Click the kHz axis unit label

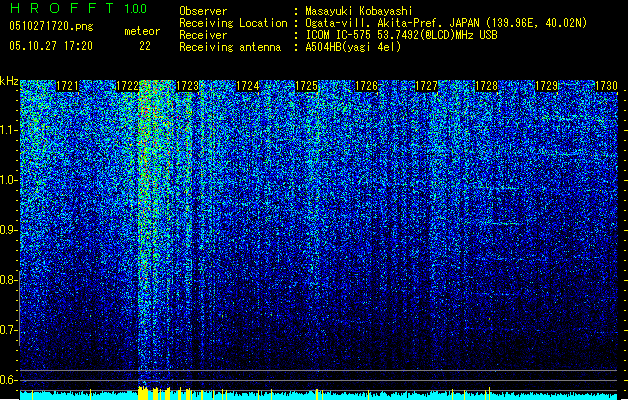(9, 81)
